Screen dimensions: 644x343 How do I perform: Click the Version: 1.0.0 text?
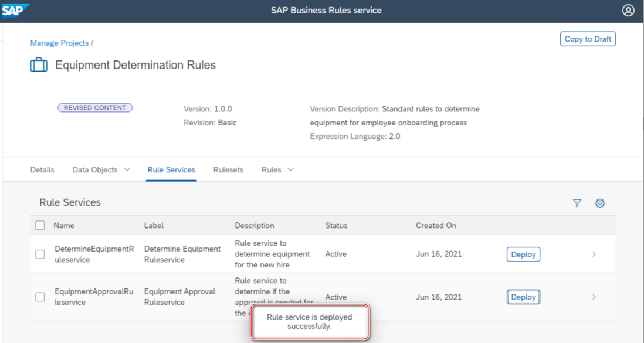coord(208,109)
